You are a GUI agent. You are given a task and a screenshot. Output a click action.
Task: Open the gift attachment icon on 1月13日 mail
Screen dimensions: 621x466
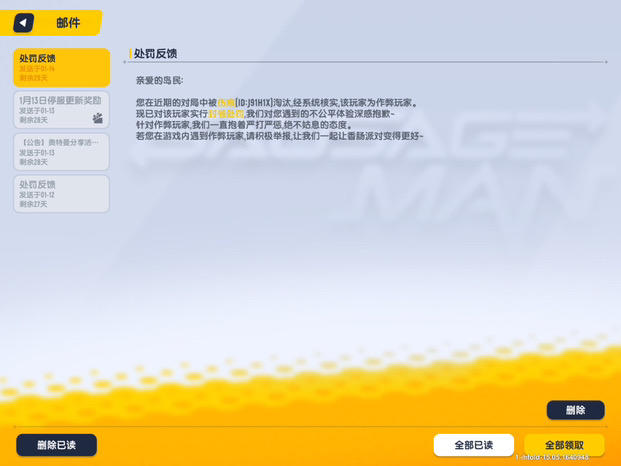(x=98, y=118)
